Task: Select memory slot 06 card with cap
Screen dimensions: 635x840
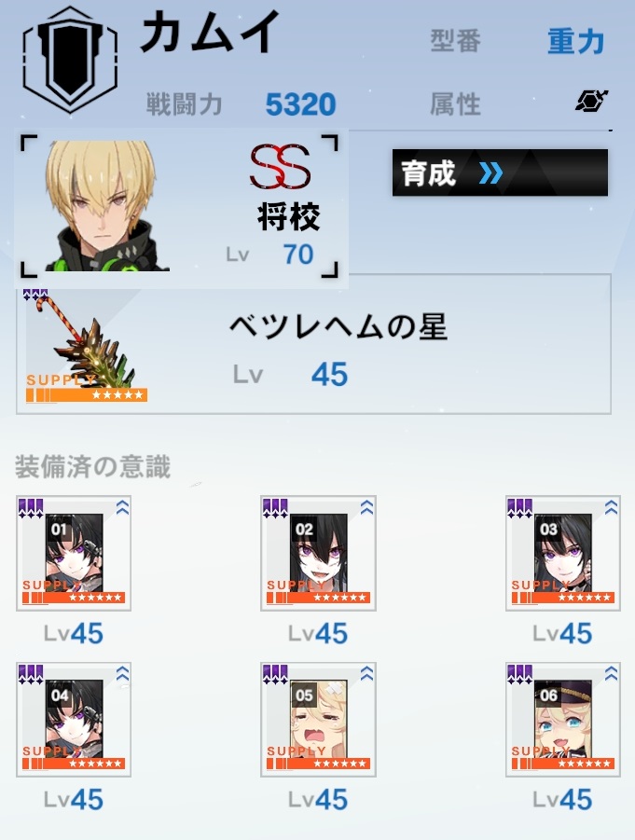Action: tap(563, 720)
